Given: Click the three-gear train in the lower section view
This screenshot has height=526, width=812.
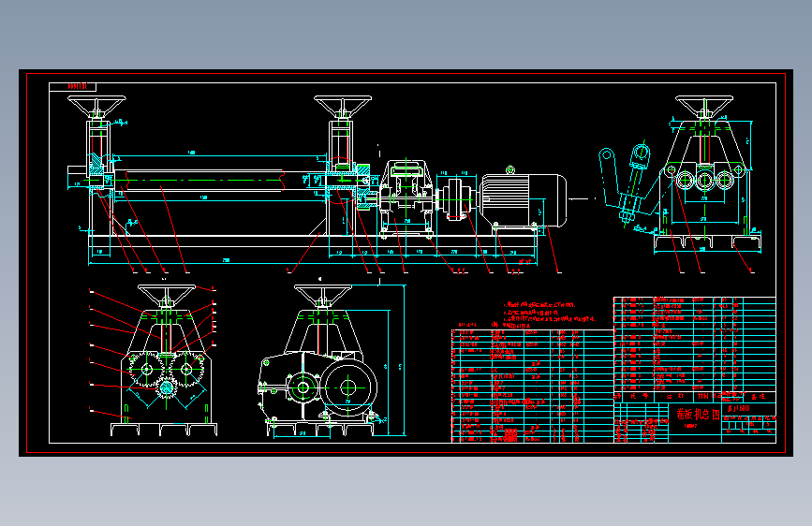Looking at the screenshot, I should click(x=166, y=373).
